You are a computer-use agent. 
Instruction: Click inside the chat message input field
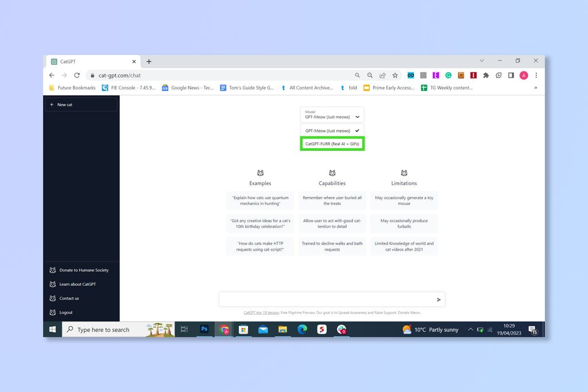point(322,299)
